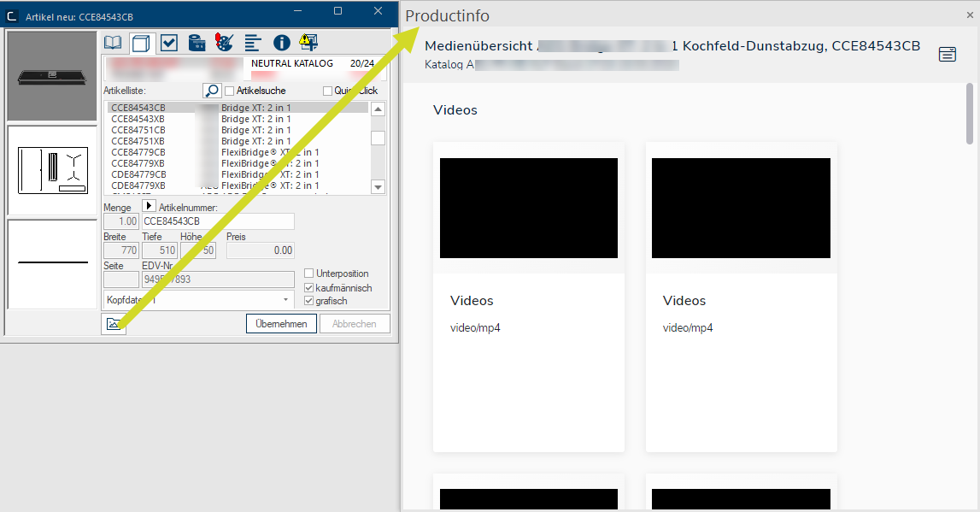The image size is (980, 512).
Task: Click the blue info circle icon
Action: (x=281, y=43)
